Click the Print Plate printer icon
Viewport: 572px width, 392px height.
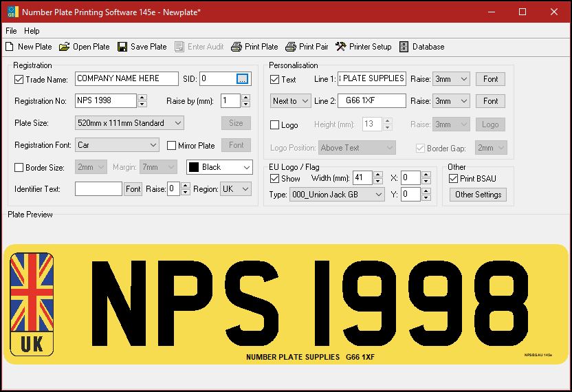click(x=236, y=47)
